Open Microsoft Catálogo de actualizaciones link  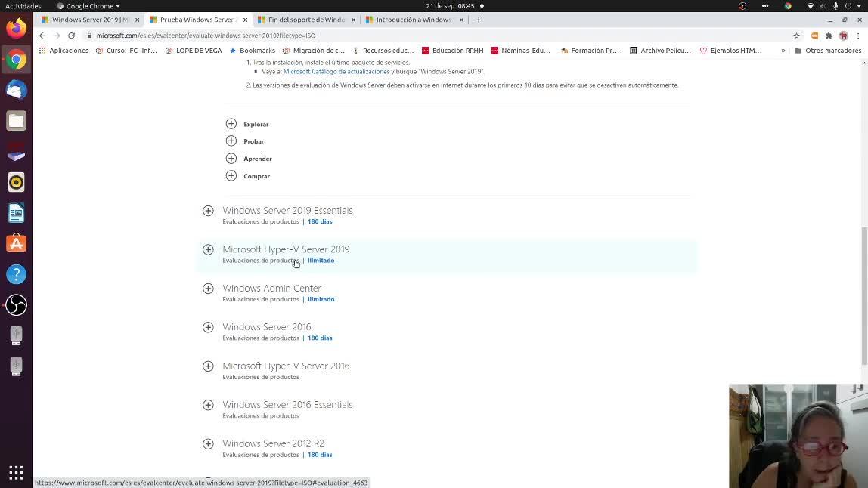[x=336, y=71]
